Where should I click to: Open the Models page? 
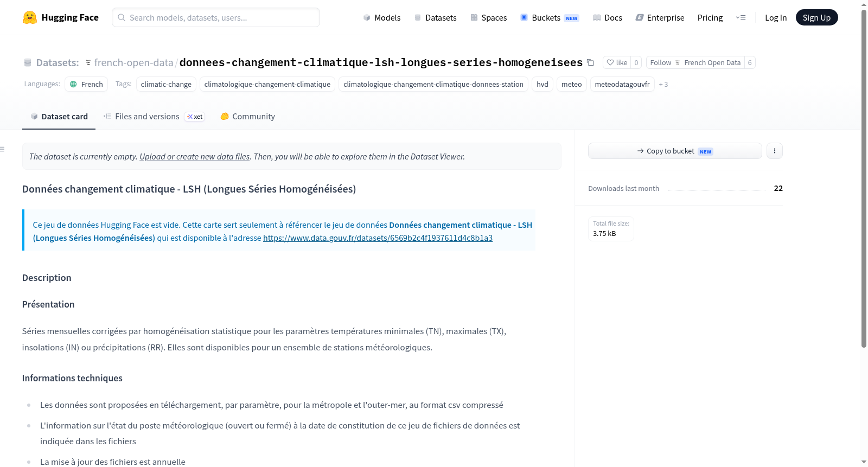click(382, 17)
